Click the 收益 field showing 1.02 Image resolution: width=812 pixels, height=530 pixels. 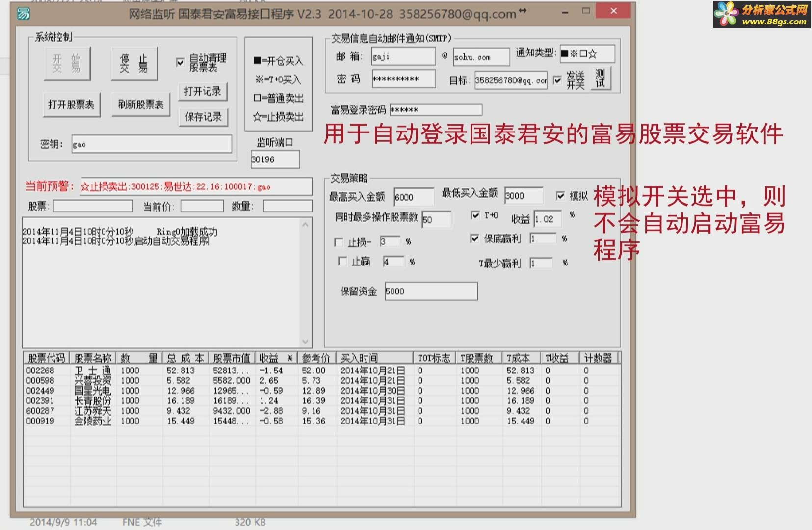(548, 219)
